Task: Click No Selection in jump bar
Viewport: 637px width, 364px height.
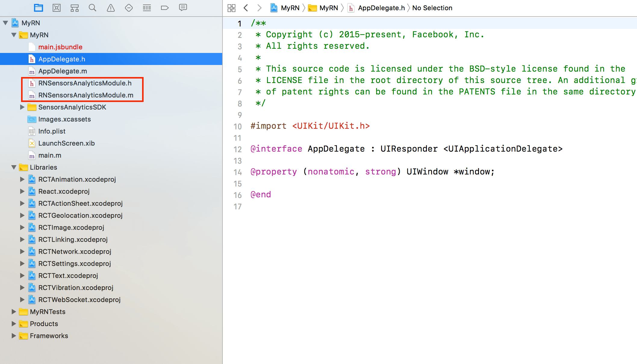Action: pyautogui.click(x=432, y=8)
